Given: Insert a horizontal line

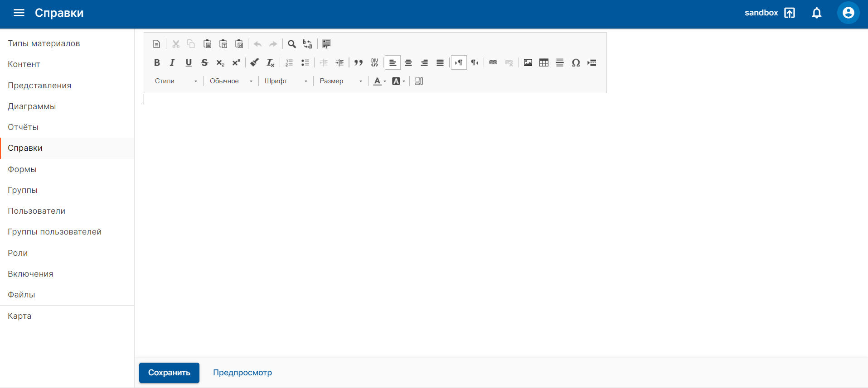Looking at the screenshot, I should (560, 62).
